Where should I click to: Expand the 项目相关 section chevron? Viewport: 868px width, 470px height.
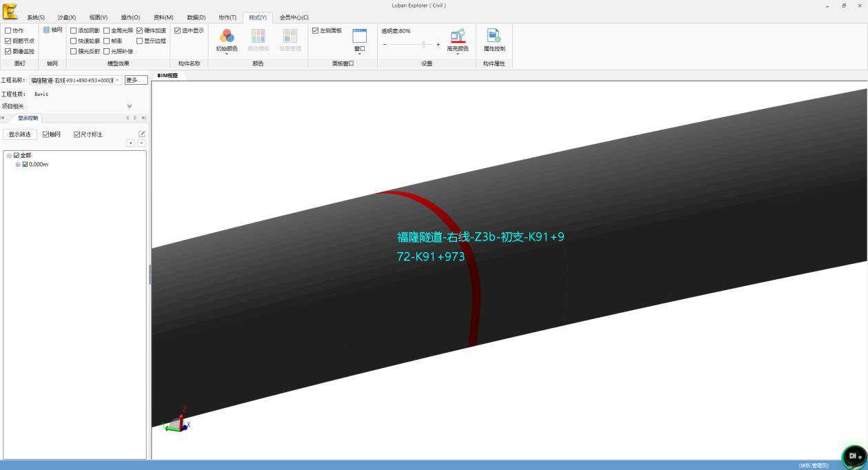click(130, 106)
